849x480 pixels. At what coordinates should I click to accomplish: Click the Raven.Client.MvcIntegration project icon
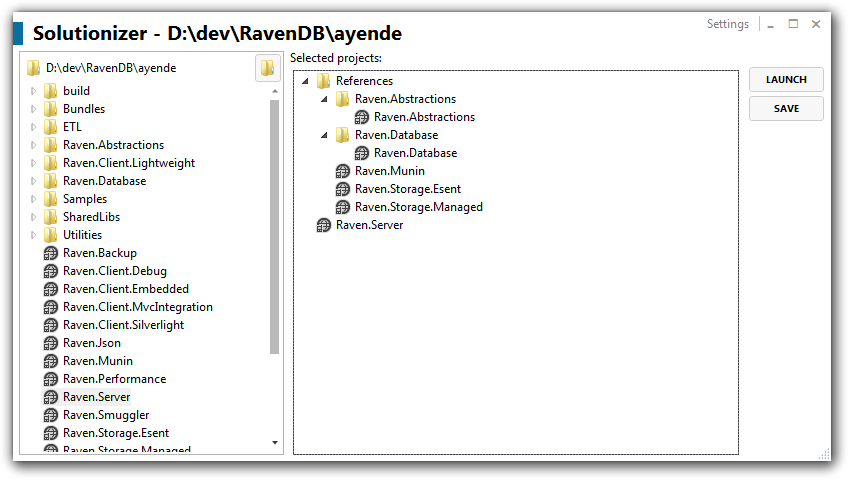50,307
